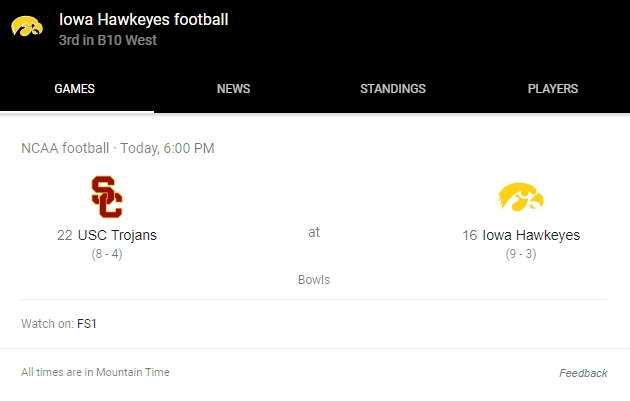Screen dimensions: 630x401
Task: Click the USC record (8 - 4)
Action: [107, 254]
